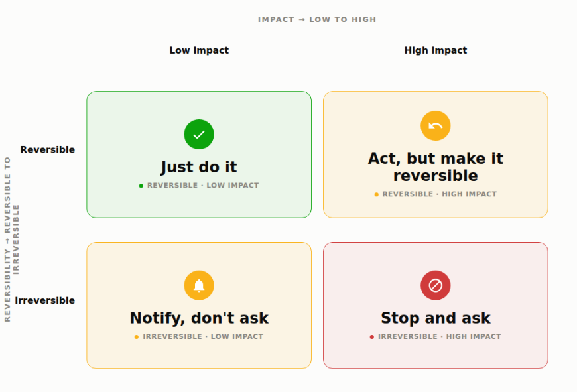Click orange dot beside Irreversible · Low Impact

(x=137, y=337)
